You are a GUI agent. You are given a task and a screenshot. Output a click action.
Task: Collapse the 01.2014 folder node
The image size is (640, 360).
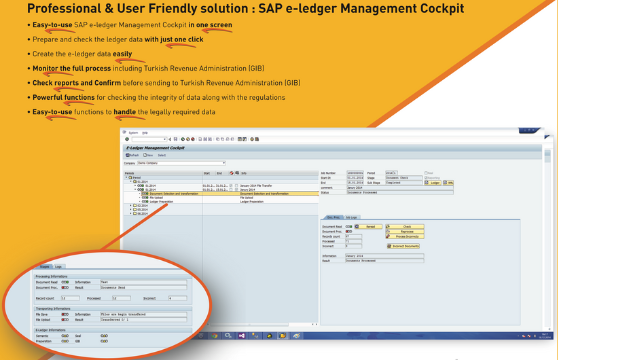[x=131, y=182]
